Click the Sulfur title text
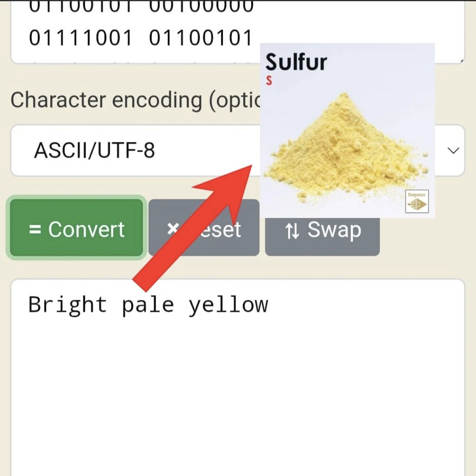This screenshot has height=476, width=476. point(296,62)
